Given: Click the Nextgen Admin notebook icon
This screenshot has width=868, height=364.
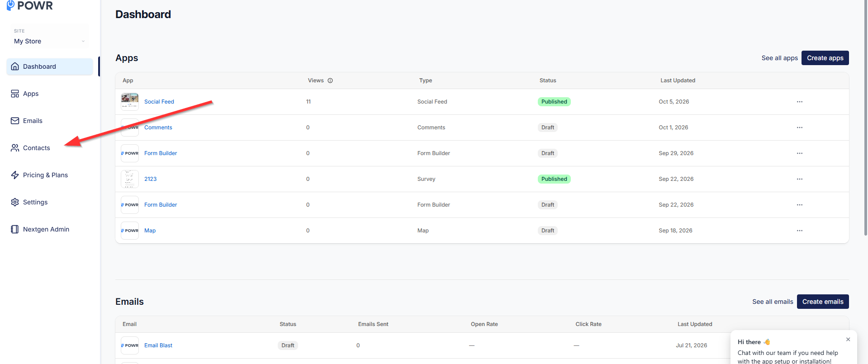Looking at the screenshot, I should tap(15, 229).
